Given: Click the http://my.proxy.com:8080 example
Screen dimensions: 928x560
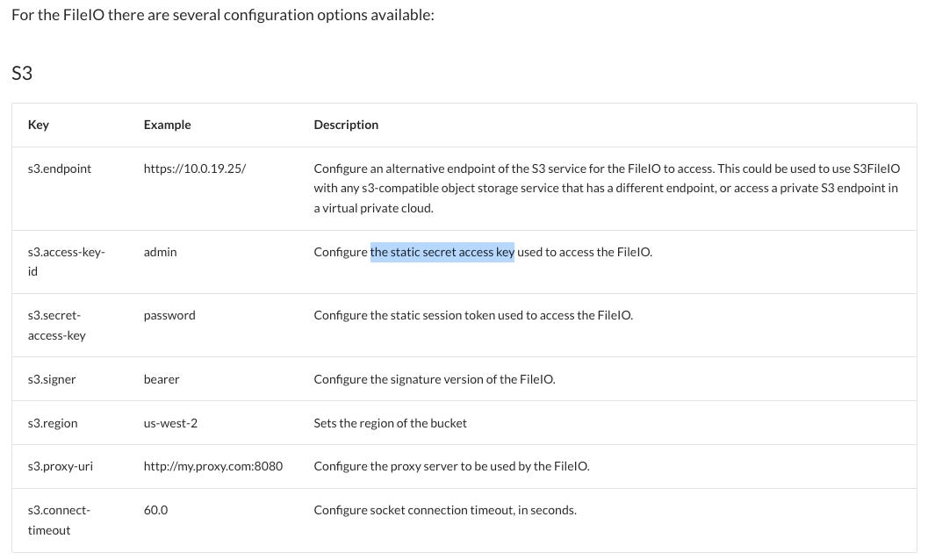Looking at the screenshot, I should pos(213,466).
